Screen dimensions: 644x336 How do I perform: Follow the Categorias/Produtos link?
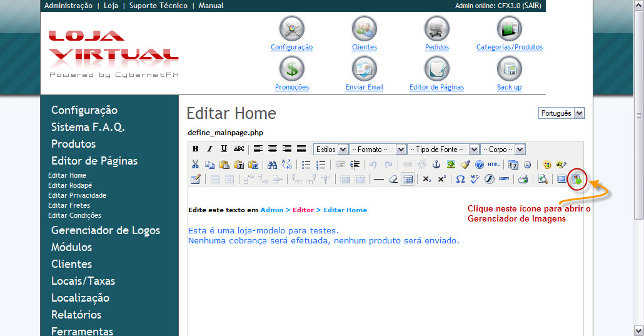(509, 47)
